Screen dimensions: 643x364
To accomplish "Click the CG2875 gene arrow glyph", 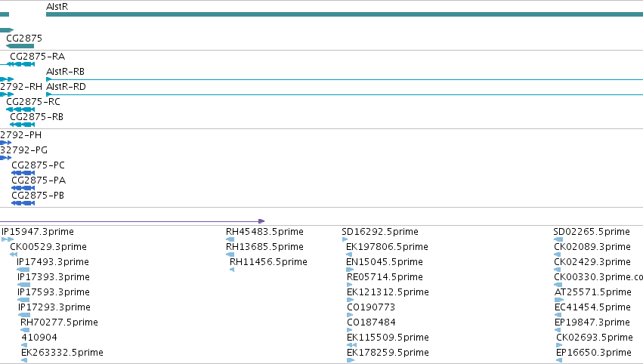I will (20, 46).
